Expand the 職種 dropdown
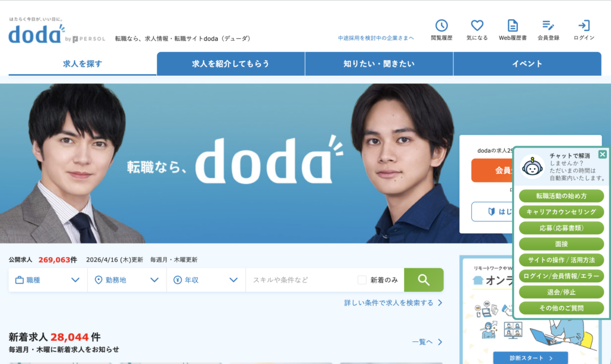Screen dimensions: 611x364 tap(48, 280)
